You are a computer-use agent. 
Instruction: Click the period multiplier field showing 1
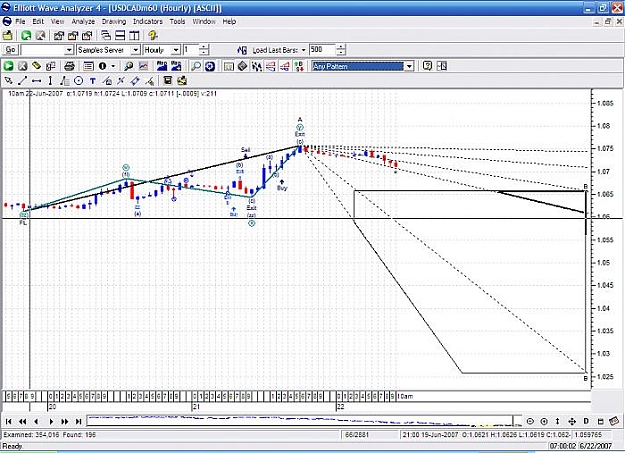191,50
